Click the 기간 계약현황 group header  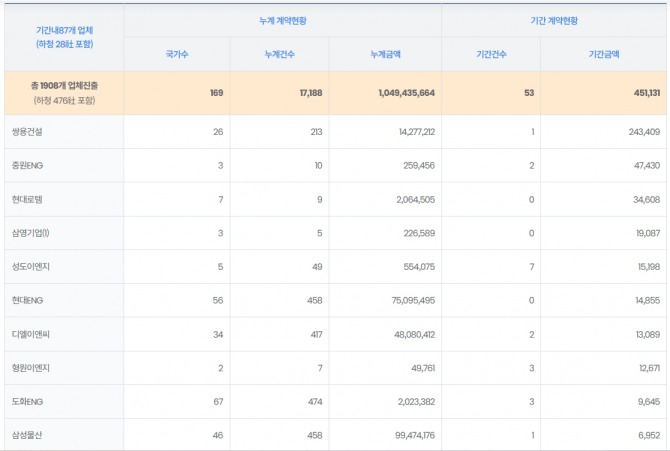[553, 20]
